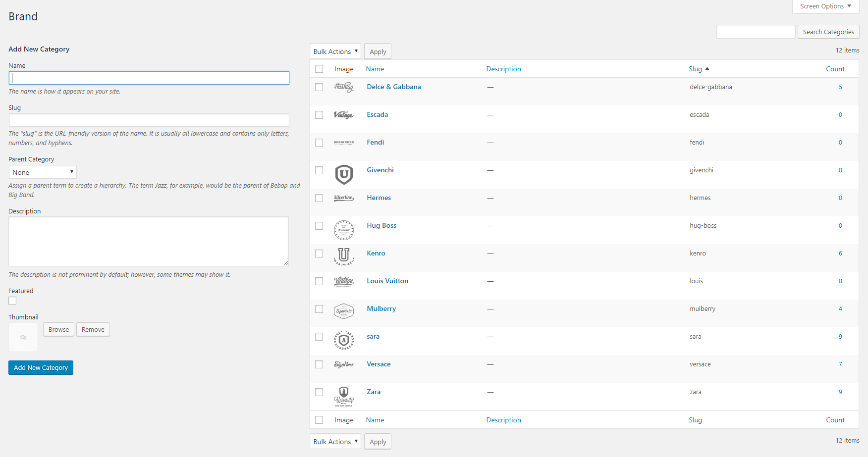Focus the Slug input field
868x457 pixels.
(x=149, y=120)
